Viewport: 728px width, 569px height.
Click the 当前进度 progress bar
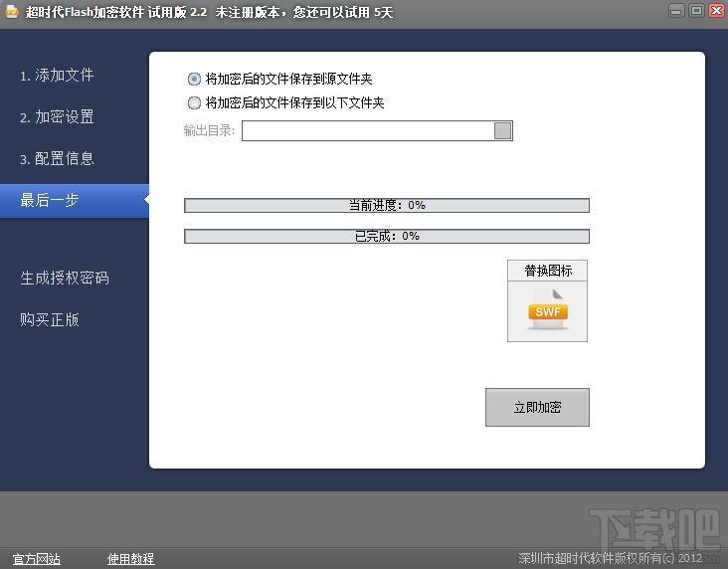point(387,205)
